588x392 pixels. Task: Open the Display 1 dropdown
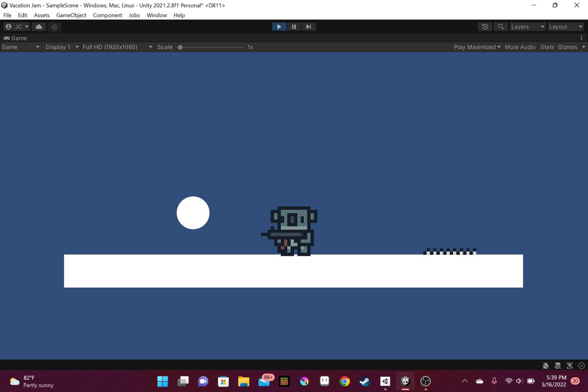(x=62, y=47)
